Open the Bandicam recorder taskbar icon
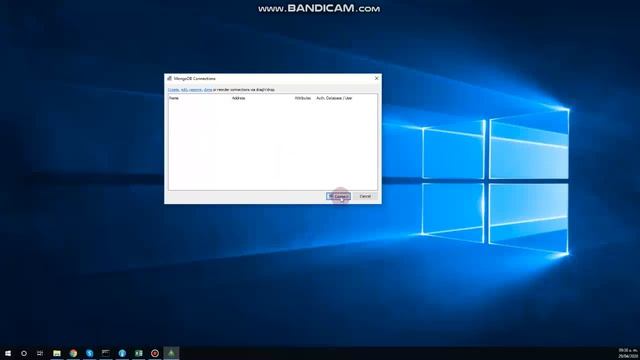640x360 pixels. click(155, 353)
